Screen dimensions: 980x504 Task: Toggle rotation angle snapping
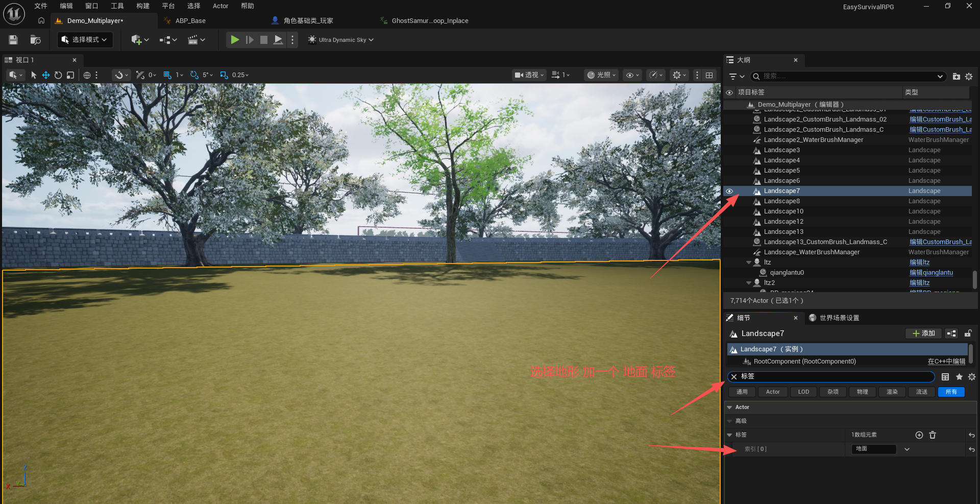194,75
